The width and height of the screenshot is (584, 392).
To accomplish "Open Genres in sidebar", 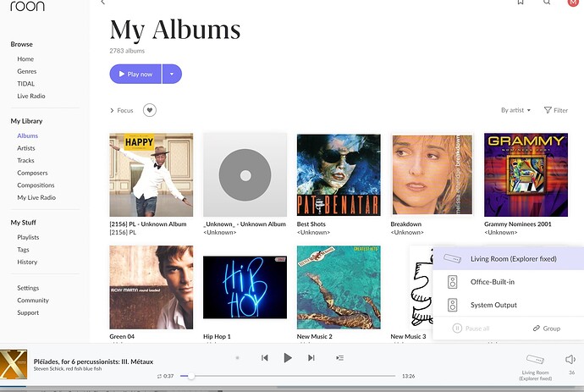I will 27,71.
